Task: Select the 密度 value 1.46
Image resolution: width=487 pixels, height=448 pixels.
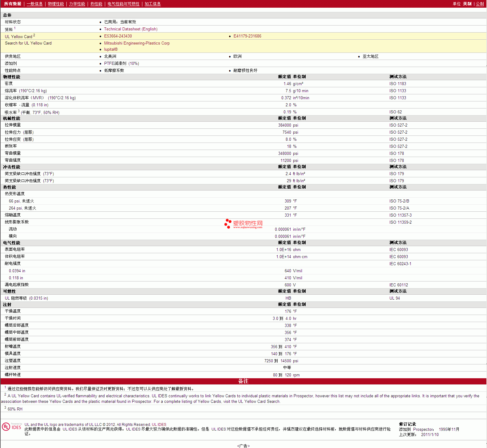Action: click(287, 84)
